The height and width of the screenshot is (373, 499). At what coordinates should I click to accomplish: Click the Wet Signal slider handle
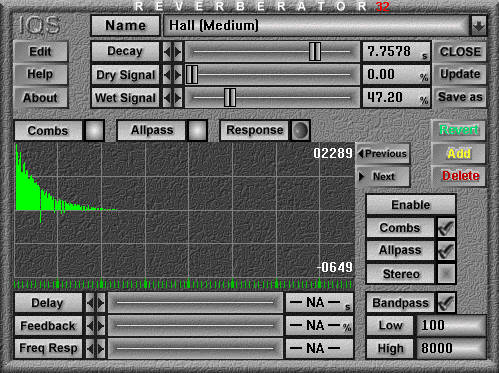pyautogui.click(x=230, y=98)
